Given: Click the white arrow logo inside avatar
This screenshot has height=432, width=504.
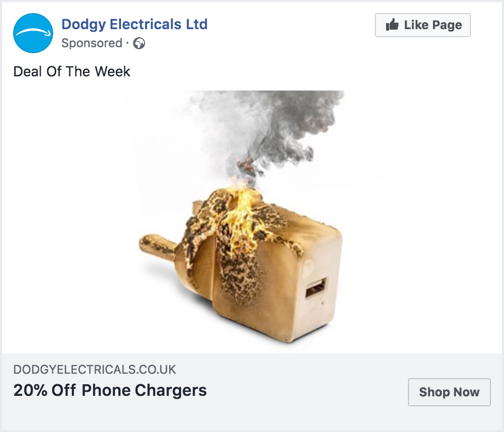Looking at the screenshot, I should click(x=34, y=32).
